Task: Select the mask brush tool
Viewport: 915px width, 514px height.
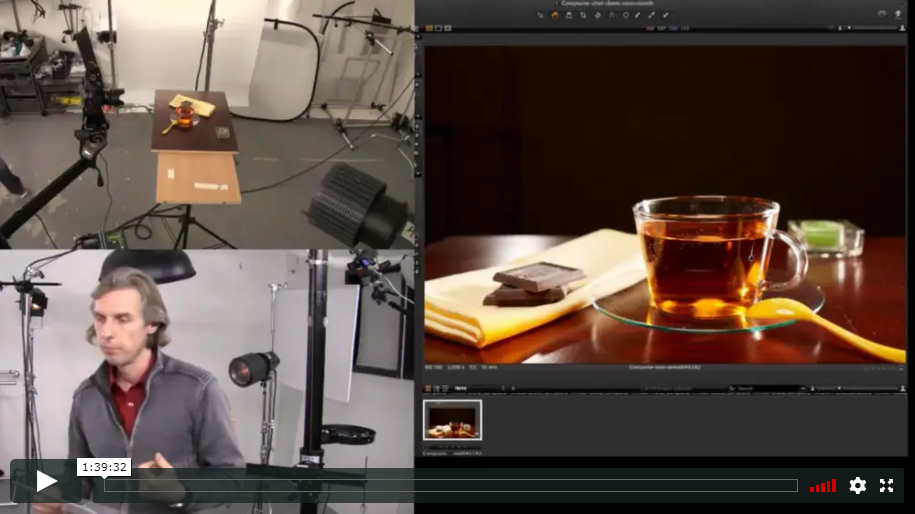Action: pyautogui.click(x=652, y=15)
